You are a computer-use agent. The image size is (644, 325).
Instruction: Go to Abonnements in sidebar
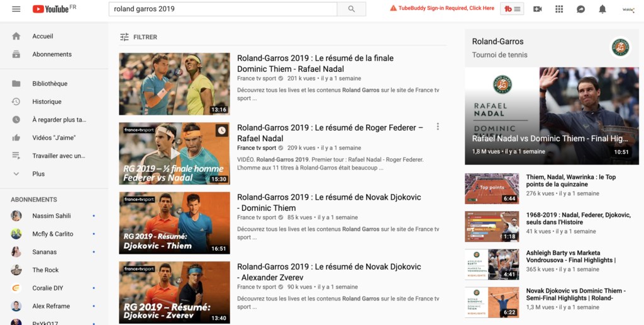pos(52,54)
